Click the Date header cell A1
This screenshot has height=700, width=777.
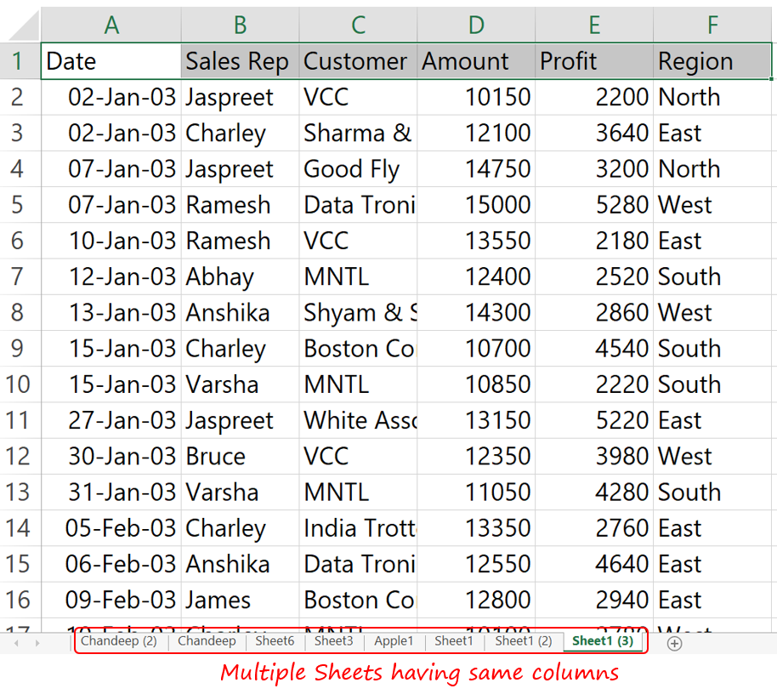point(111,61)
